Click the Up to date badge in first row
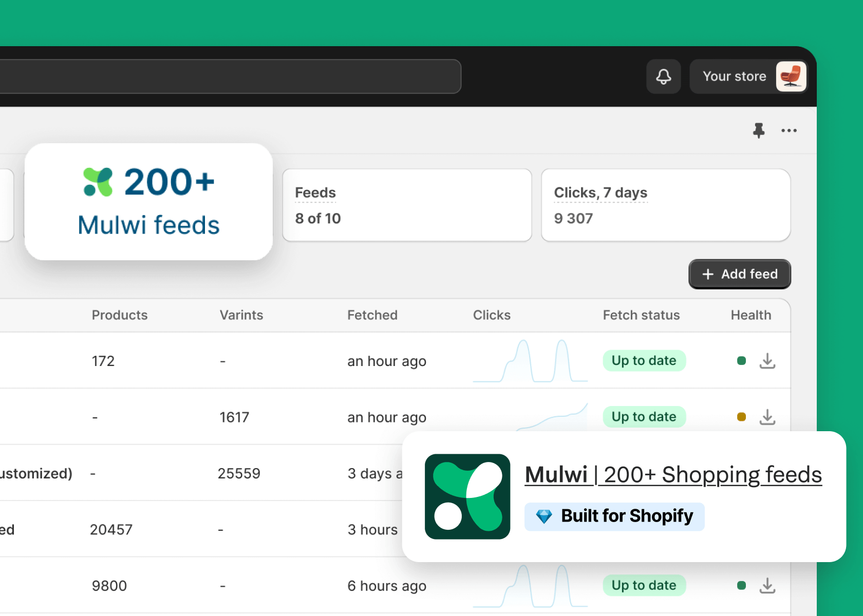This screenshot has height=616, width=863. 644,361
